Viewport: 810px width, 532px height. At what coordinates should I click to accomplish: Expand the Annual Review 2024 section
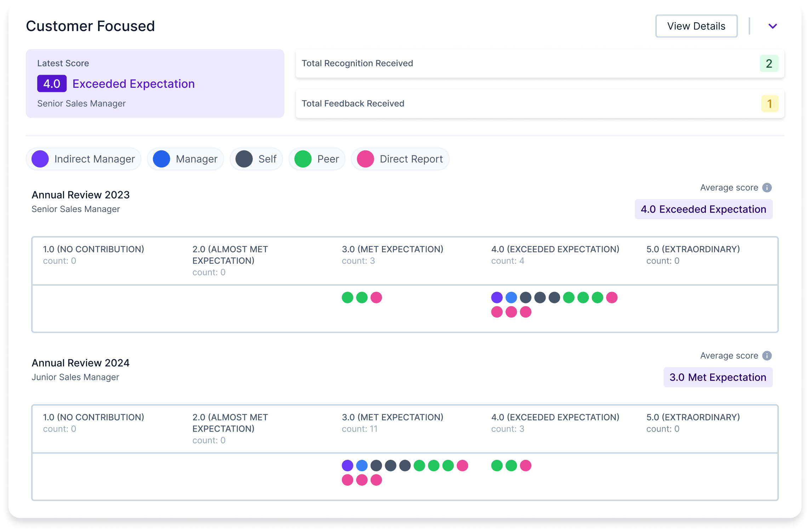[x=81, y=363]
